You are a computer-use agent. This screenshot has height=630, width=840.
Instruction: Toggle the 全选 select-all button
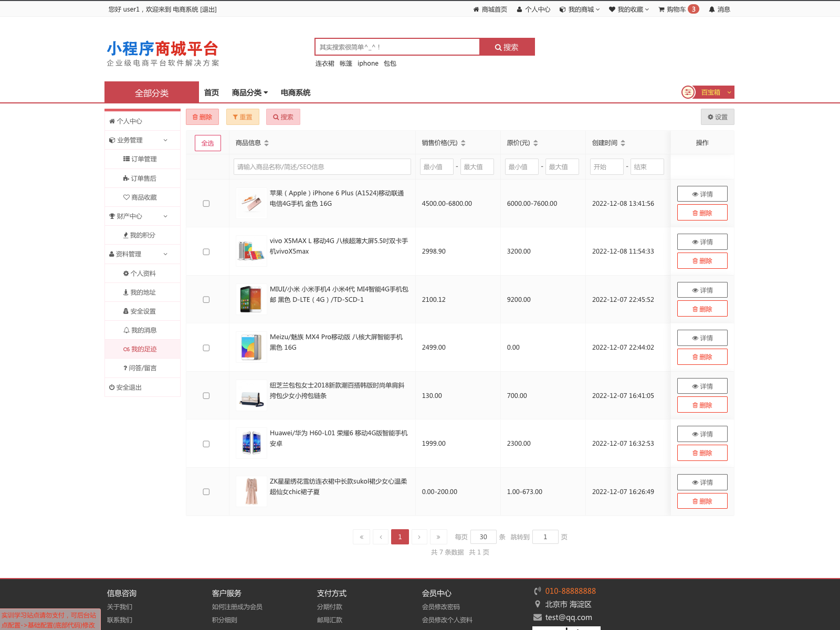coord(208,143)
